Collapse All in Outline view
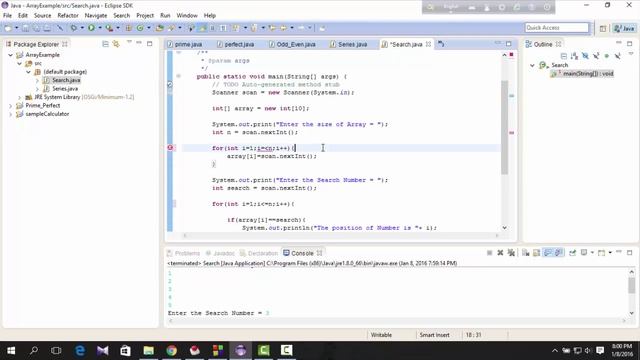Viewport: 640px width, 360px height. pos(564,56)
